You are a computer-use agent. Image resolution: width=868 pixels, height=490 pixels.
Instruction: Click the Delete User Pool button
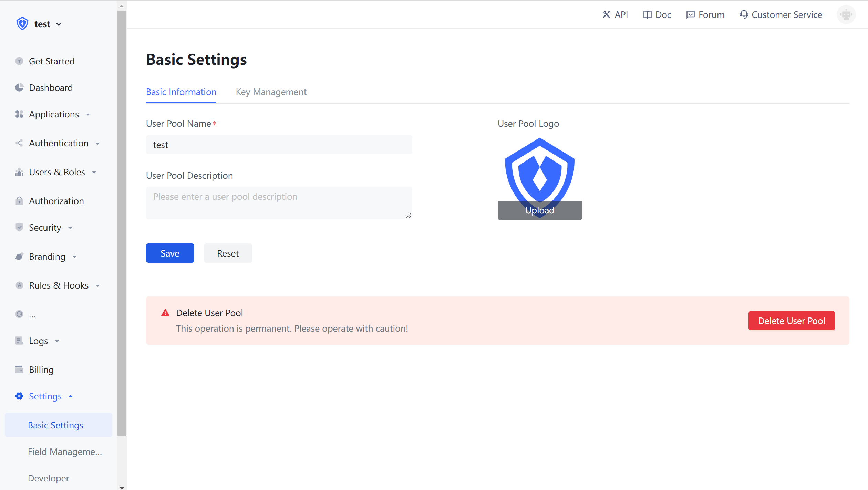coord(791,321)
